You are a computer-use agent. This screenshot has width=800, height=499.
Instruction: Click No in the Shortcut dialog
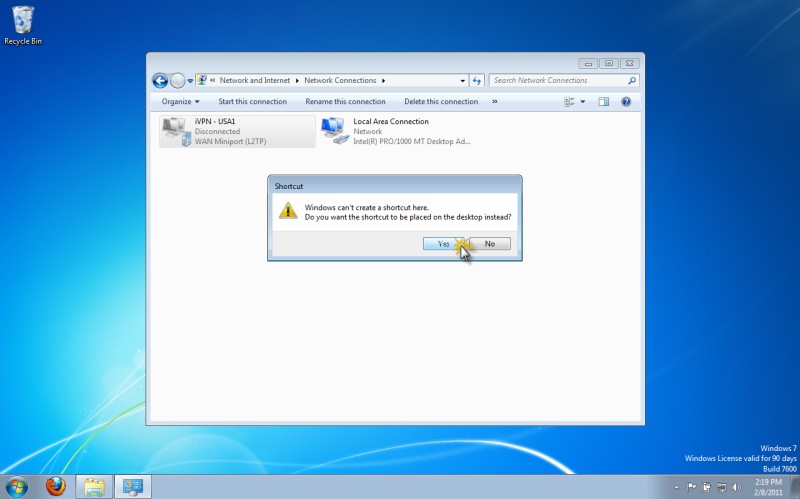point(490,244)
